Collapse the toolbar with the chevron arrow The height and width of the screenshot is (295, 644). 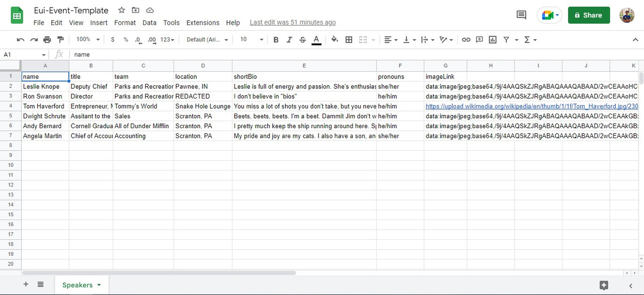pyautogui.click(x=635, y=40)
